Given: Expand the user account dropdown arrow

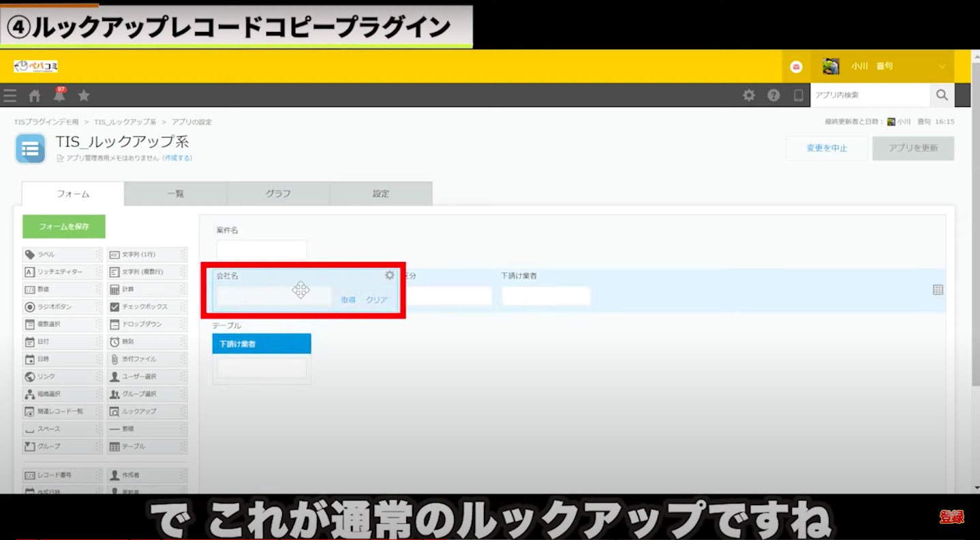Looking at the screenshot, I should (942, 67).
